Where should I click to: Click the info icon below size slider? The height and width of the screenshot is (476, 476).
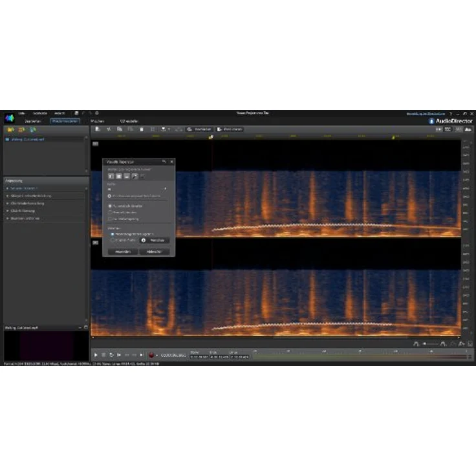click(x=109, y=196)
